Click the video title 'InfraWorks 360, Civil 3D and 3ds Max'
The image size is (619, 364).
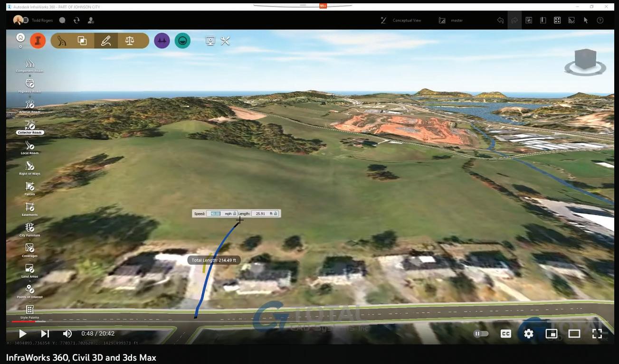coord(81,358)
